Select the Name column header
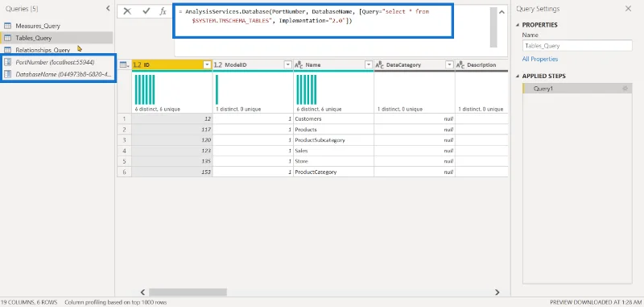This screenshot has width=644, height=307. tap(333, 65)
